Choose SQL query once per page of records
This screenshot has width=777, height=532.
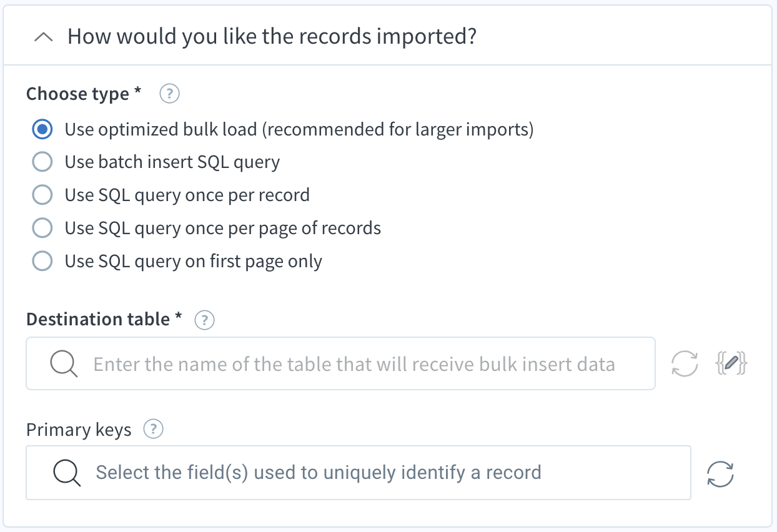[42, 229]
